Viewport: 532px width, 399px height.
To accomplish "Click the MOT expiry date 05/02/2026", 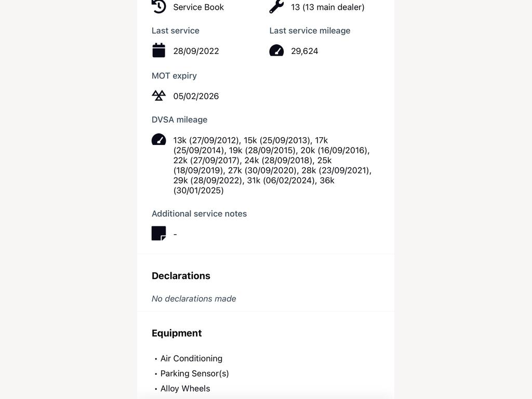I will [x=196, y=96].
